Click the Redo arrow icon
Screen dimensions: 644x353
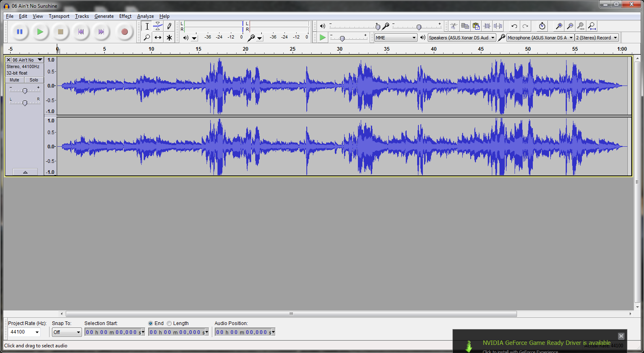525,26
